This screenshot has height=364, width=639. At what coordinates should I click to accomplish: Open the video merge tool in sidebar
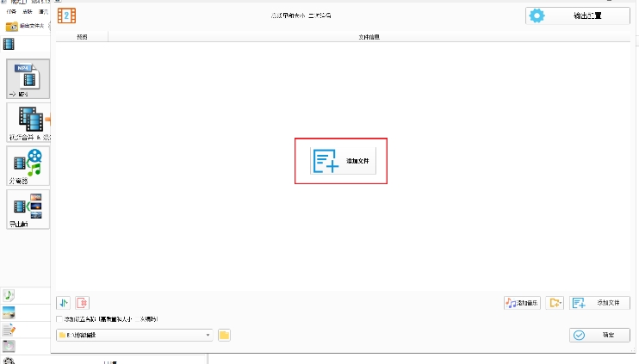pyautogui.click(x=28, y=122)
